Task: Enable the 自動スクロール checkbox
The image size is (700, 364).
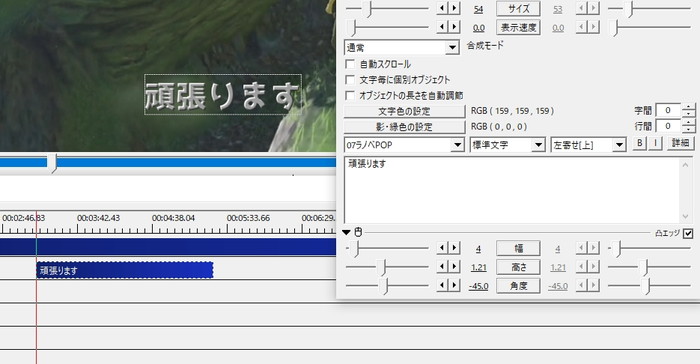Action: tap(350, 64)
